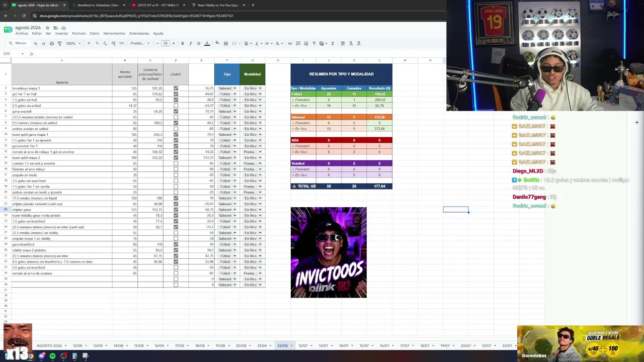Open the Google Sheets home icon
Screen dimensions: 644x362
(x=8, y=30)
